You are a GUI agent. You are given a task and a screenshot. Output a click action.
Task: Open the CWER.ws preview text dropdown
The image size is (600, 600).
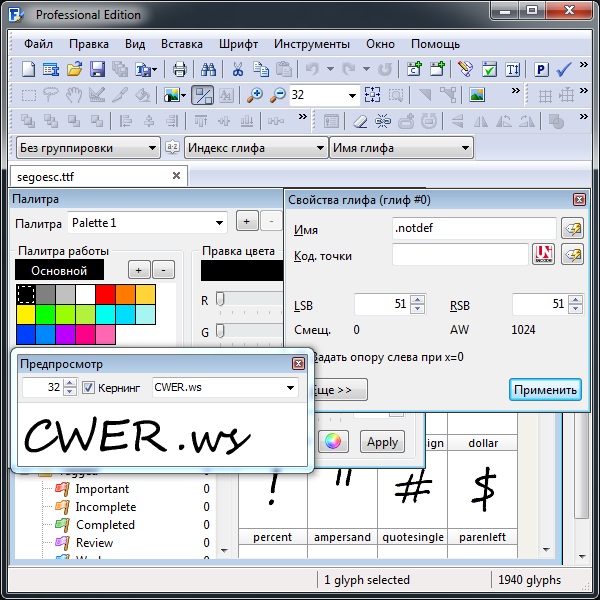(x=224, y=387)
